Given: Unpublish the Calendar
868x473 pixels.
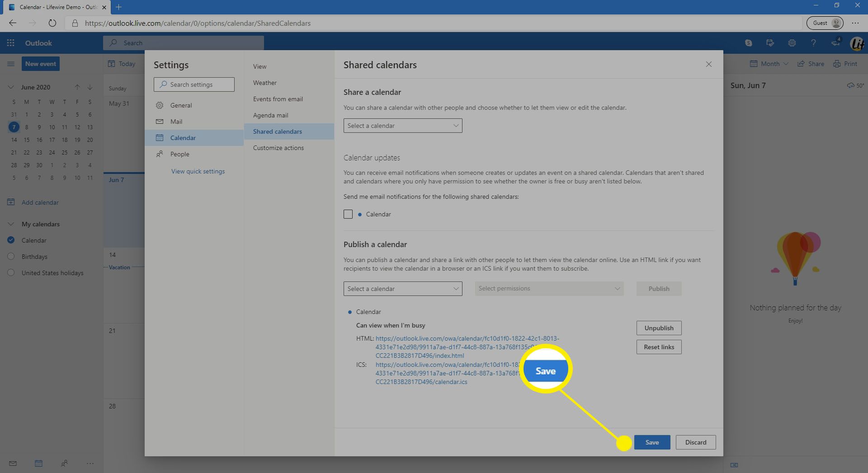Looking at the screenshot, I should point(659,328).
